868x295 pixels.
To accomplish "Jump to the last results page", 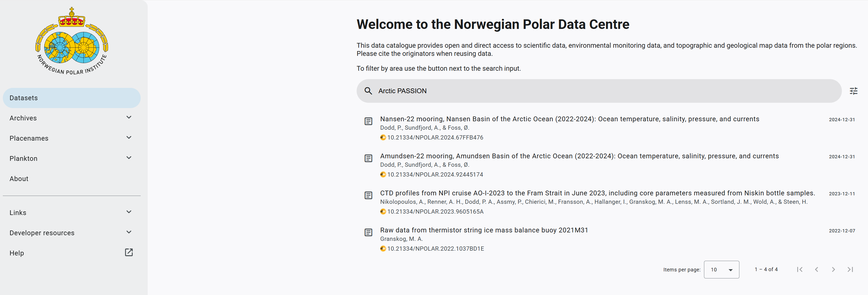I will [x=850, y=269].
